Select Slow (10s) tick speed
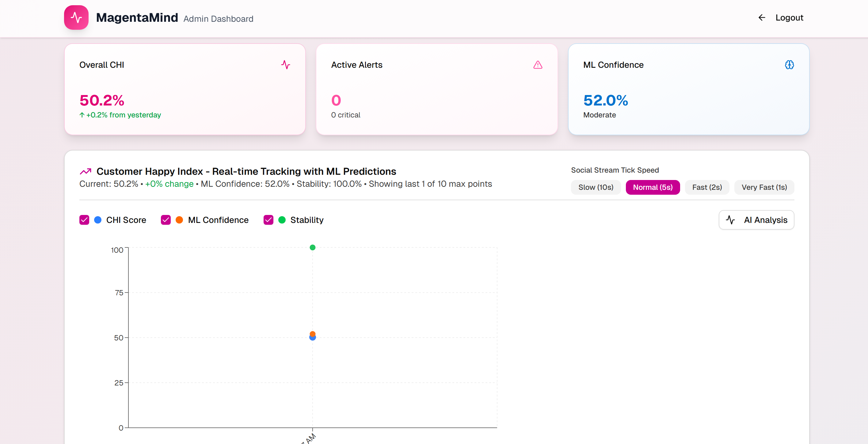This screenshot has width=868, height=444. [596, 187]
